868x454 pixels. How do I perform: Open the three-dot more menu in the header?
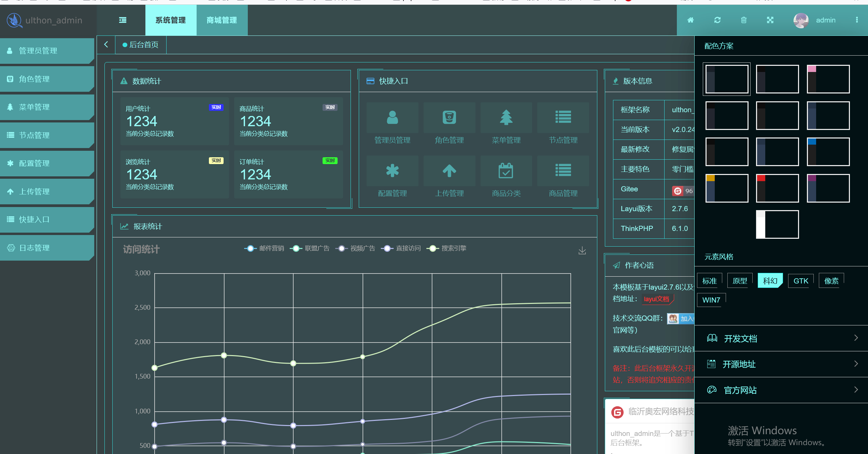click(857, 20)
